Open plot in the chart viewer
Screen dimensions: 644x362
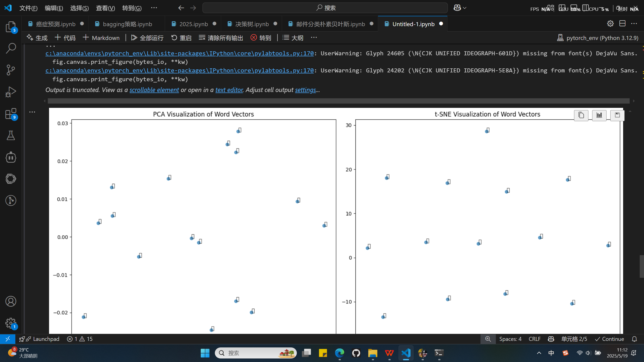click(x=599, y=115)
